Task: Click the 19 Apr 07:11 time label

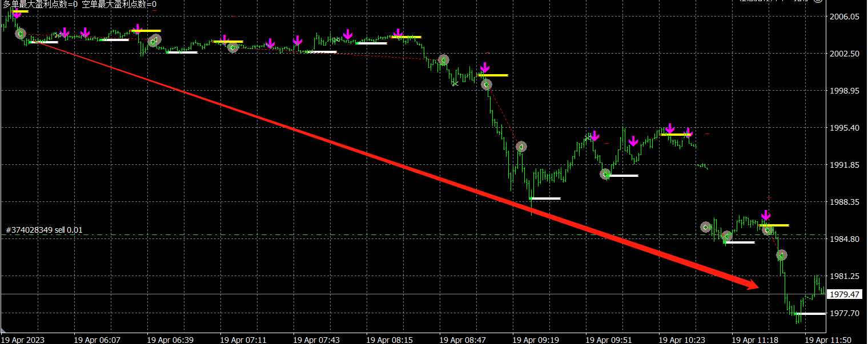Action: 243,339
